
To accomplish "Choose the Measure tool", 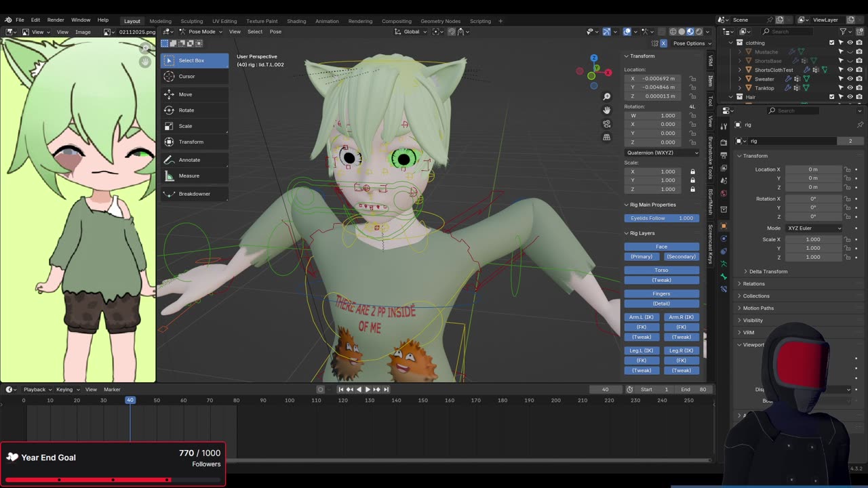I will click(194, 176).
